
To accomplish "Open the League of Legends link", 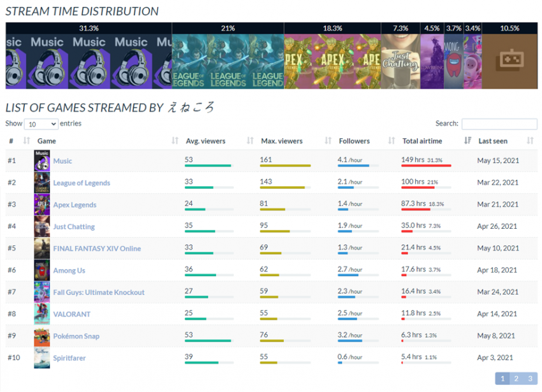I will [x=82, y=183].
